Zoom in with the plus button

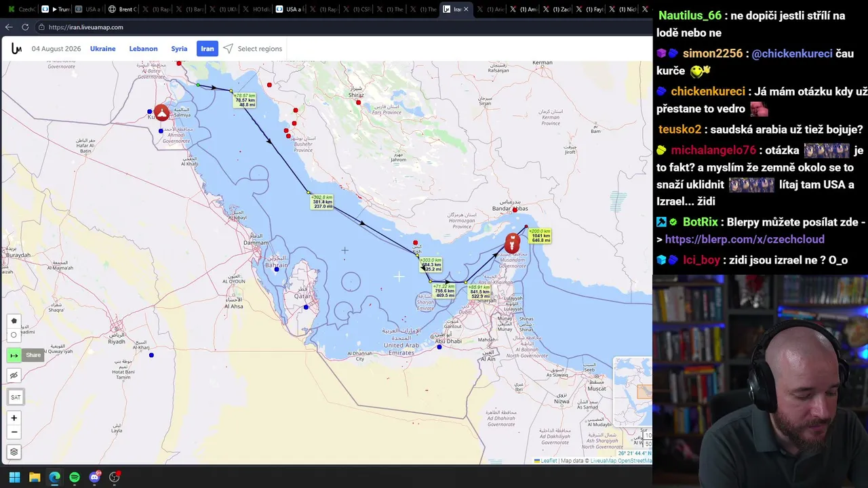tap(14, 418)
